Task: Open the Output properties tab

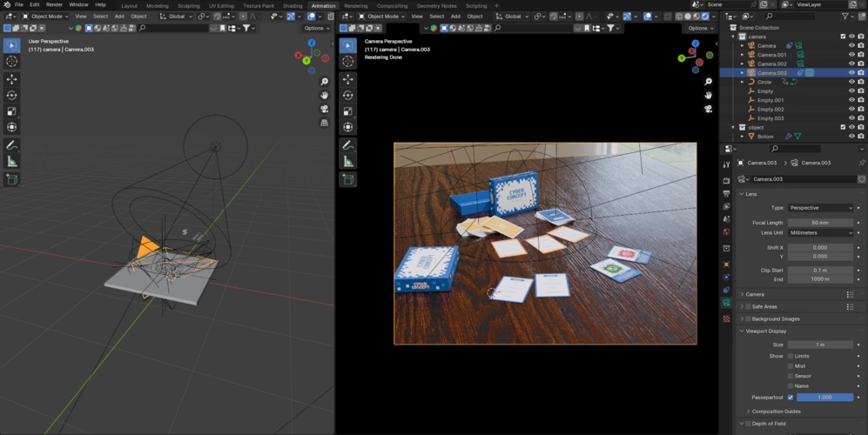Action: click(726, 194)
